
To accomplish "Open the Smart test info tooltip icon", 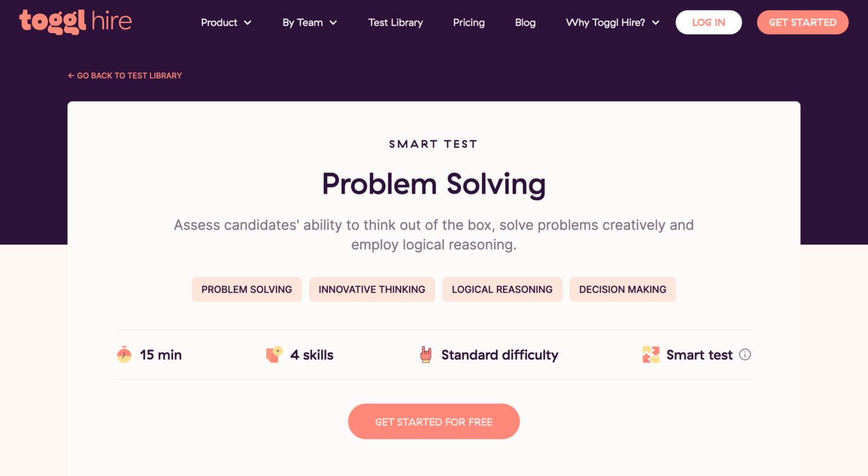I will tap(745, 354).
